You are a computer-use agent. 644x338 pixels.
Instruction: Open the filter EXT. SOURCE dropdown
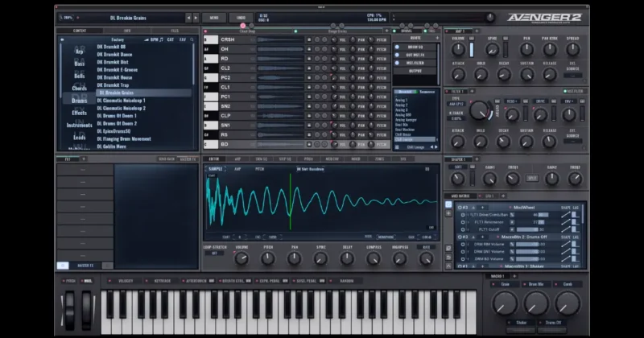point(572,142)
